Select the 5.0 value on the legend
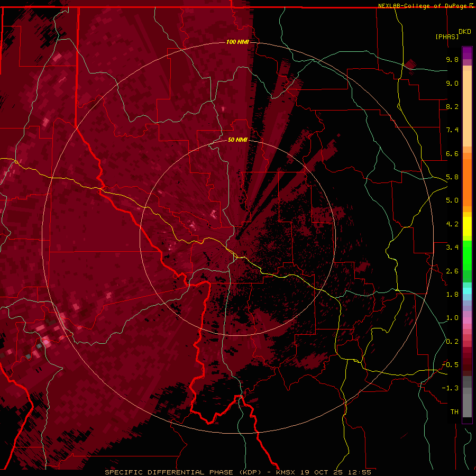The width and height of the screenshot is (476, 476). (x=452, y=200)
